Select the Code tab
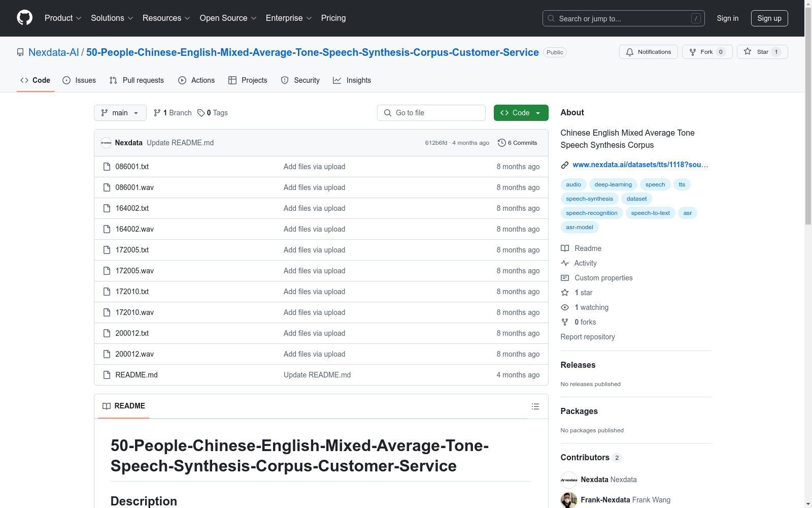The width and height of the screenshot is (812, 508). pyautogui.click(x=36, y=80)
